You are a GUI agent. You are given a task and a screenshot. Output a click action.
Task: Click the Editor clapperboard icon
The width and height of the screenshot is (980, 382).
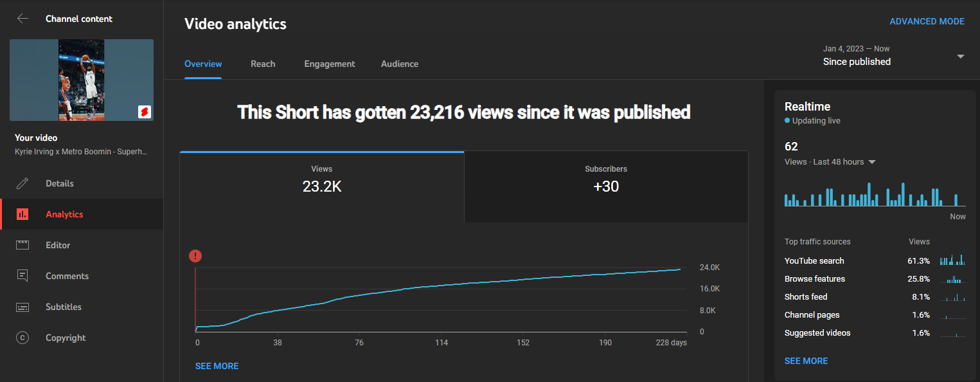pyautogui.click(x=22, y=245)
